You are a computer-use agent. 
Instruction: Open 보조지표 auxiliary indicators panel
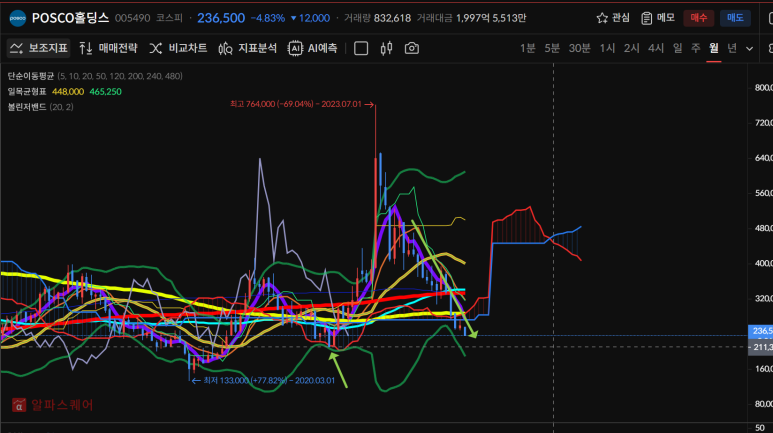pyautogui.click(x=38, y=48)
